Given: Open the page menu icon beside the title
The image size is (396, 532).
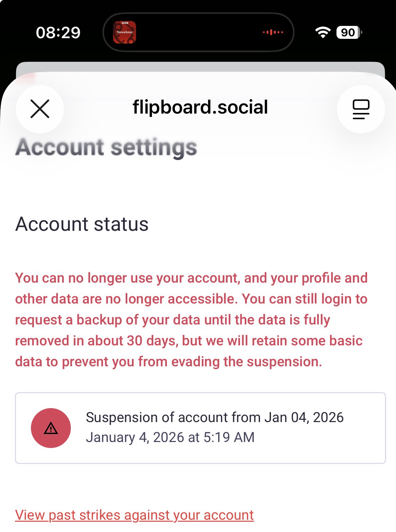Looking at the screenshot, I should point(361,109).
